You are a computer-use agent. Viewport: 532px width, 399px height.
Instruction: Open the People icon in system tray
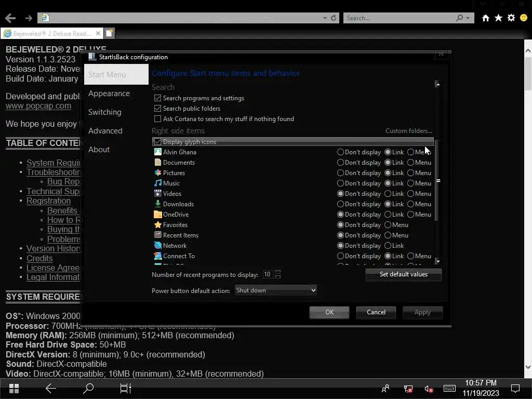pyautogui.click(x=385, y=389)
